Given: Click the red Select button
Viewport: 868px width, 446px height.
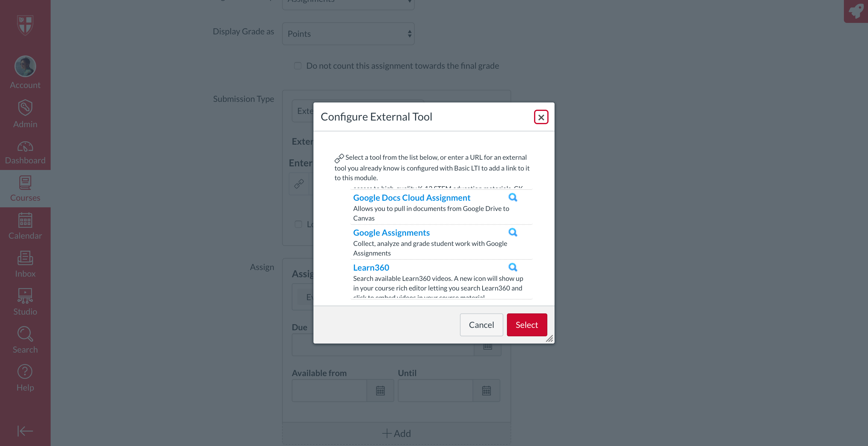Looking at the screenshot, I should [527, 325].
